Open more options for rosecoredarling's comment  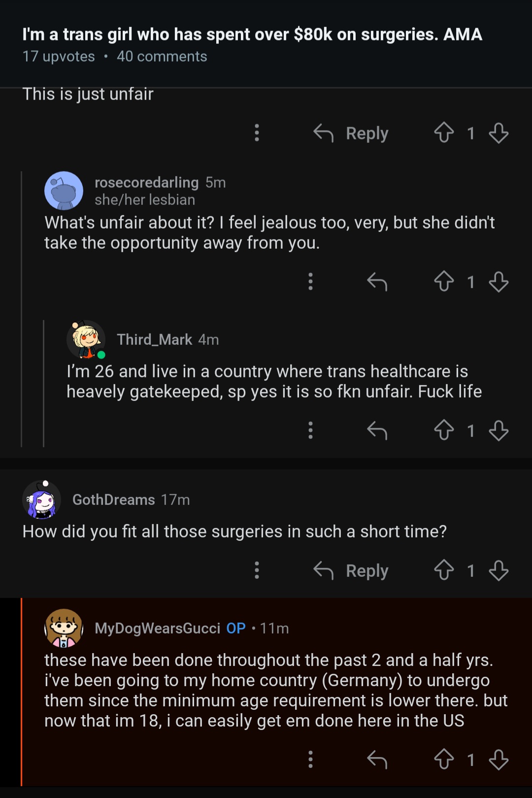(x=310, y=281)
